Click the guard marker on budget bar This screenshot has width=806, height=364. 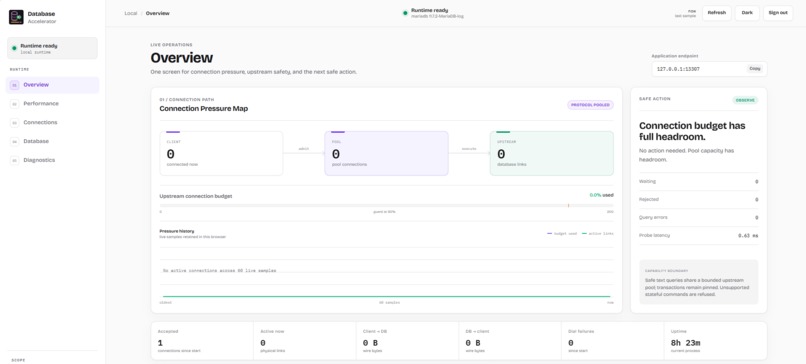click(x=569, y=206)
